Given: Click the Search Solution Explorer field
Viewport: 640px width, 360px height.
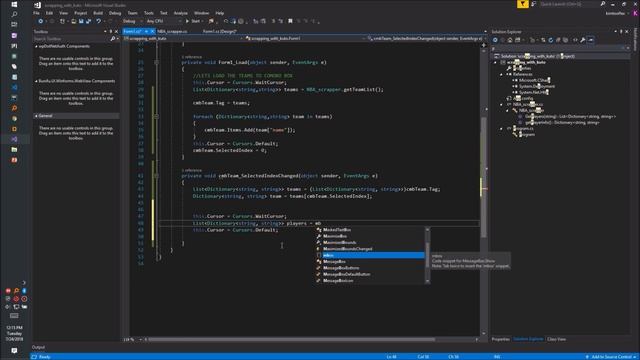Looking at the screenshot, I should [557, 48].
